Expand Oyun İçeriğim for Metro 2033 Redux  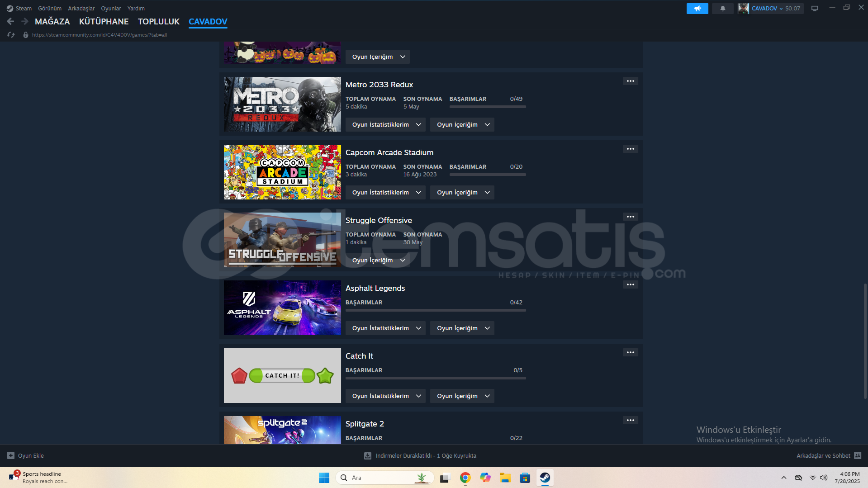pyautogui.click(x=462, y=124)
